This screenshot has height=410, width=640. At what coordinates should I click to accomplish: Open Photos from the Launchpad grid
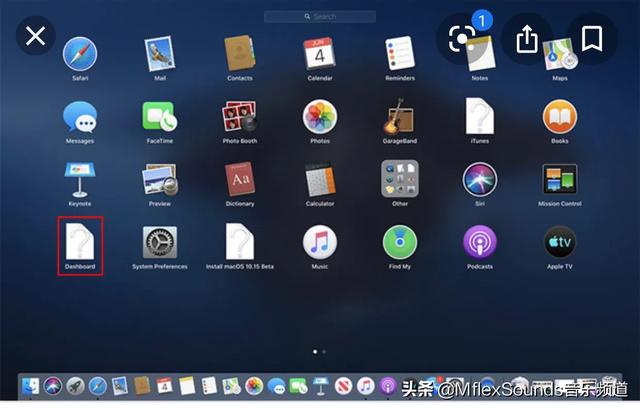click(320, 117)
